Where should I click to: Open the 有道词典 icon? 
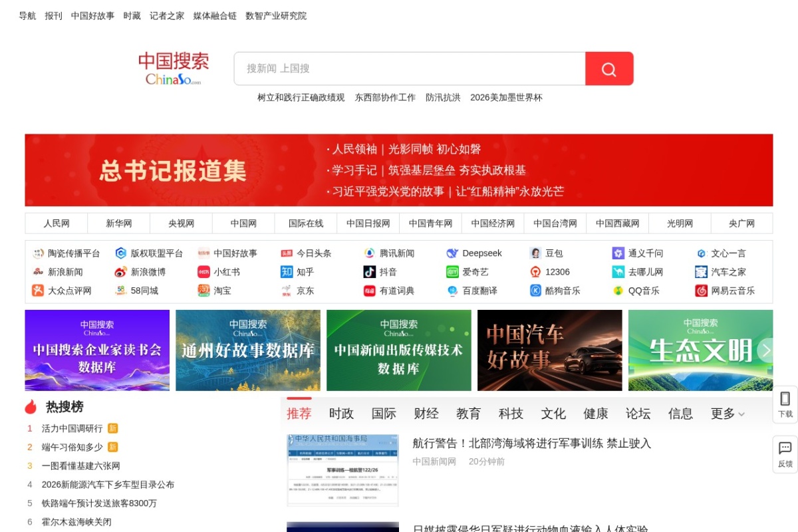pos(370,291)
